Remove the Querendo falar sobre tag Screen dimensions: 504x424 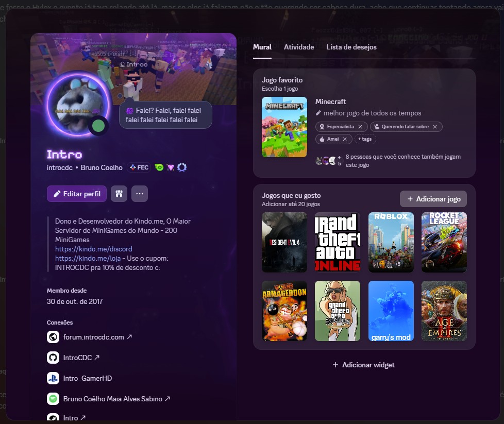tap(435, 127)
